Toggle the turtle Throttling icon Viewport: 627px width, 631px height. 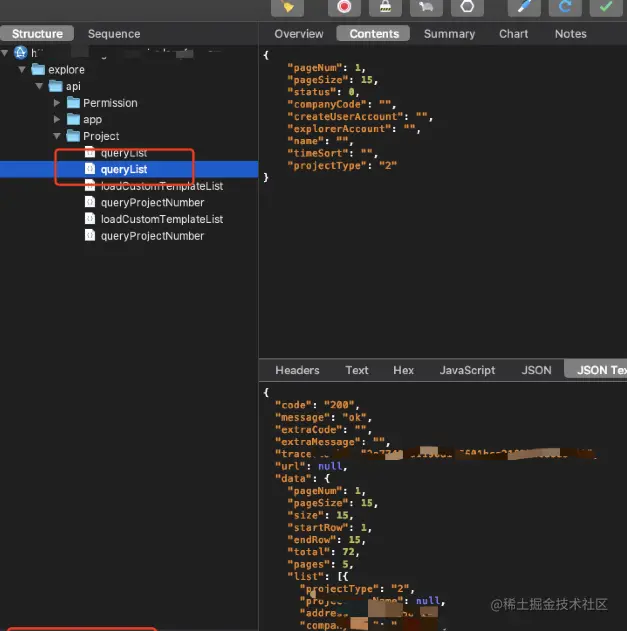click(x=426, y=7)
